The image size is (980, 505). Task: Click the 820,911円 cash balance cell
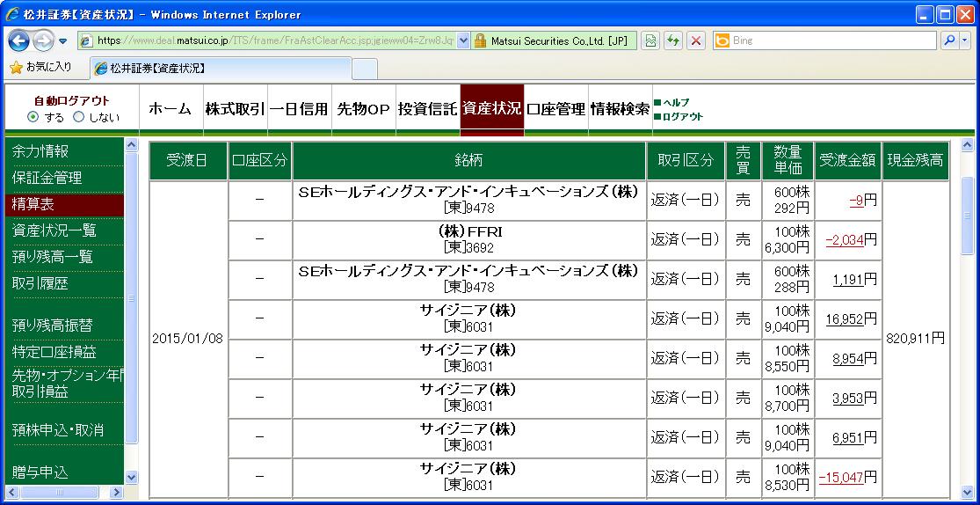(x=916, y=339)
